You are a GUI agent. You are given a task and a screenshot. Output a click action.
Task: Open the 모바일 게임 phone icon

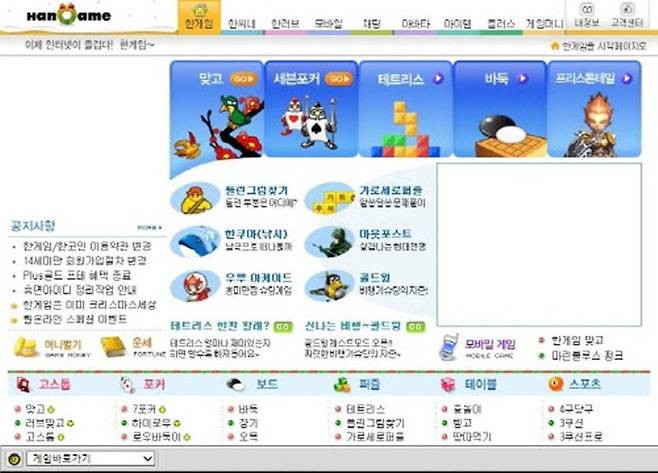[449, 346]
